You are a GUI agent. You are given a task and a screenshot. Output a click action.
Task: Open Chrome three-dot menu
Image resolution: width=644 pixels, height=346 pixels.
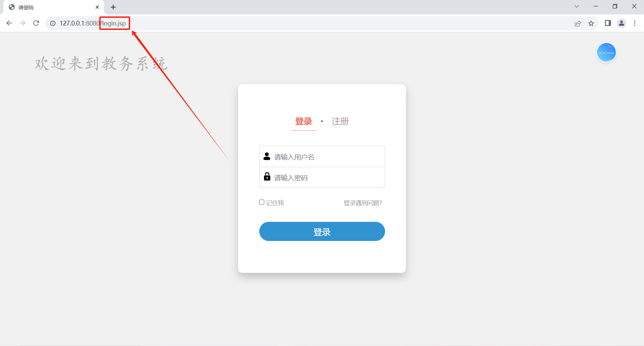[x=635, y=23]
